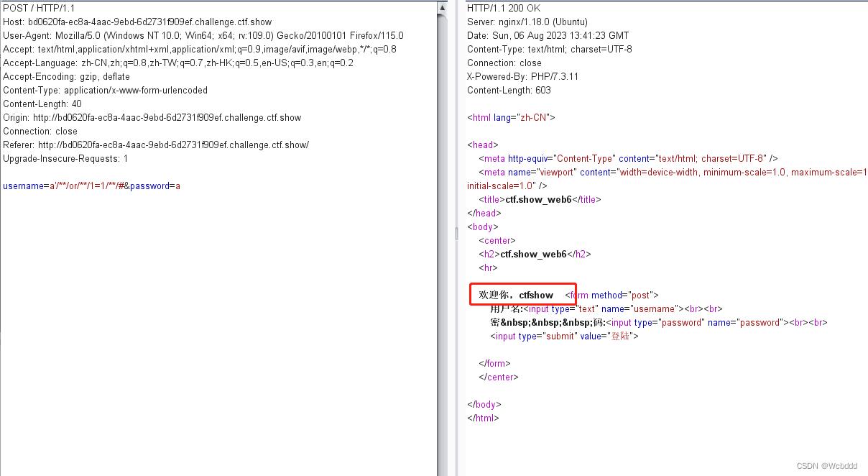This screenshot has height=476, width=868.
Task: Click the h2 ctf.show_web6 heading line
Action: click(x=535, y=254)
